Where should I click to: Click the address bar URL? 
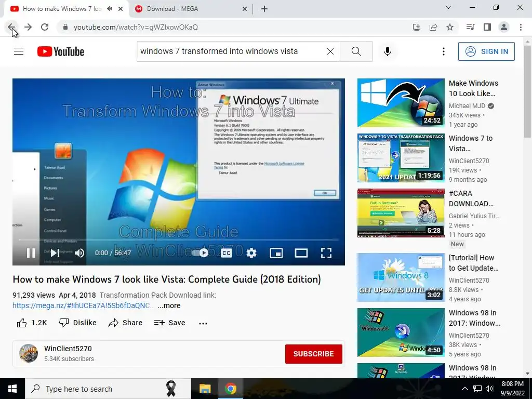136,27
